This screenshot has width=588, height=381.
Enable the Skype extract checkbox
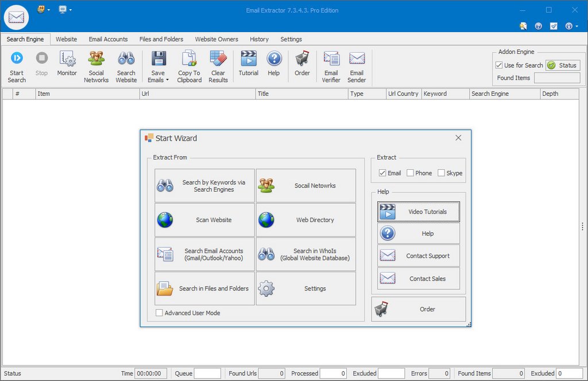(x=442, y=173)
